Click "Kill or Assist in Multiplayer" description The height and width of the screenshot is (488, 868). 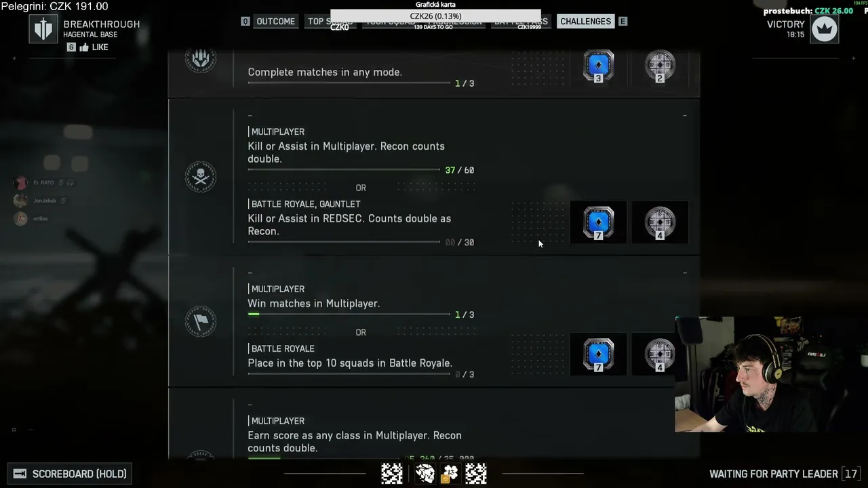[346, 152]
